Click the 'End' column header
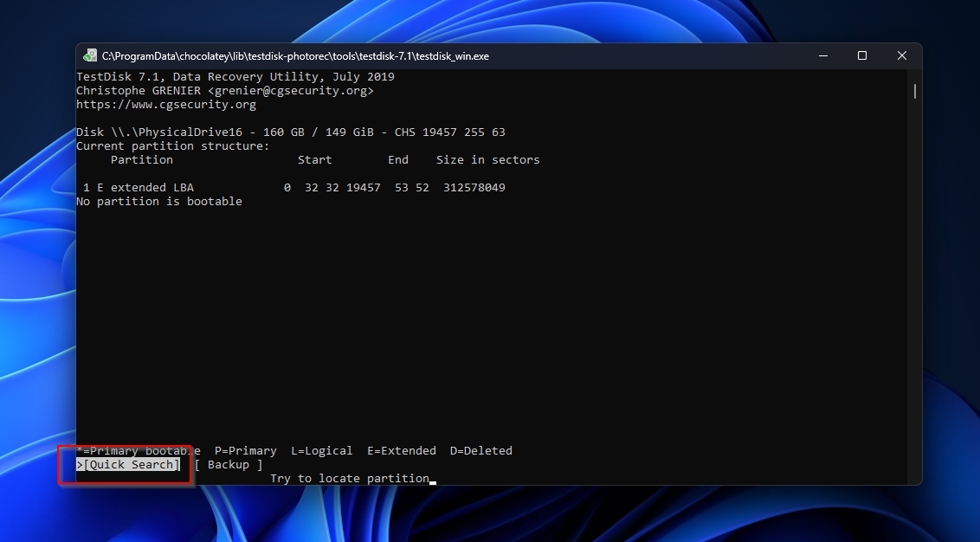The width and height of the screenshot is (980, 542). coord(398,159)
